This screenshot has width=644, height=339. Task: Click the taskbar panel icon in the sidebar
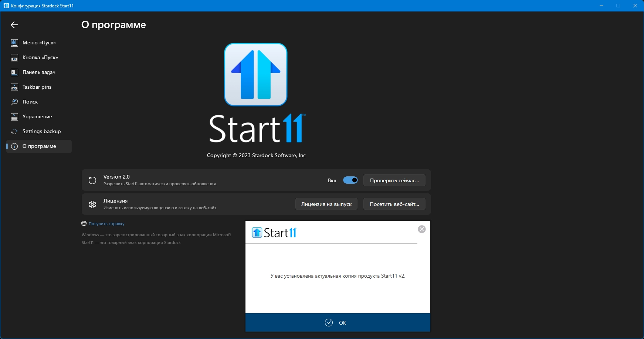[14, 72]
